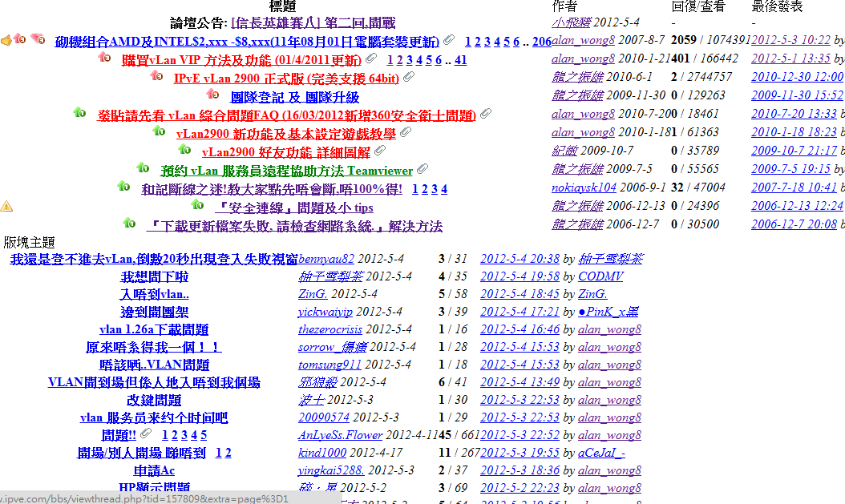Click thumbs-up icon in AMD及INTEL thread row
845x504 pixels.
6,40
